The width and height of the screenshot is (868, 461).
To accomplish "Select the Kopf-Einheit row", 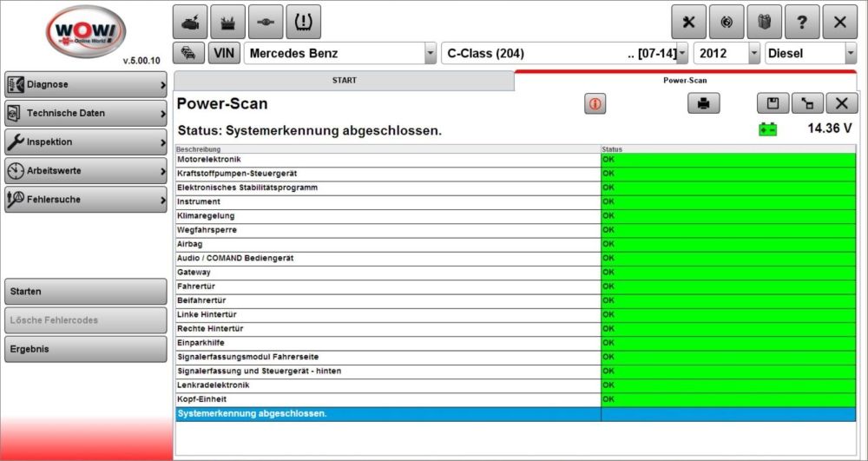I will [516, 399].
